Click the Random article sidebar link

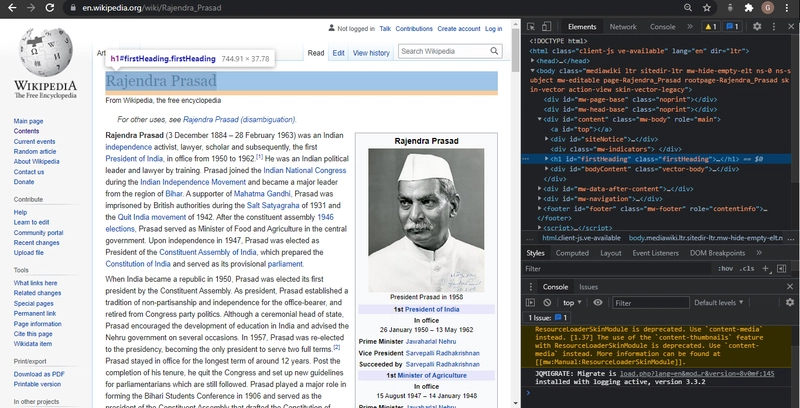pos(35,151)
